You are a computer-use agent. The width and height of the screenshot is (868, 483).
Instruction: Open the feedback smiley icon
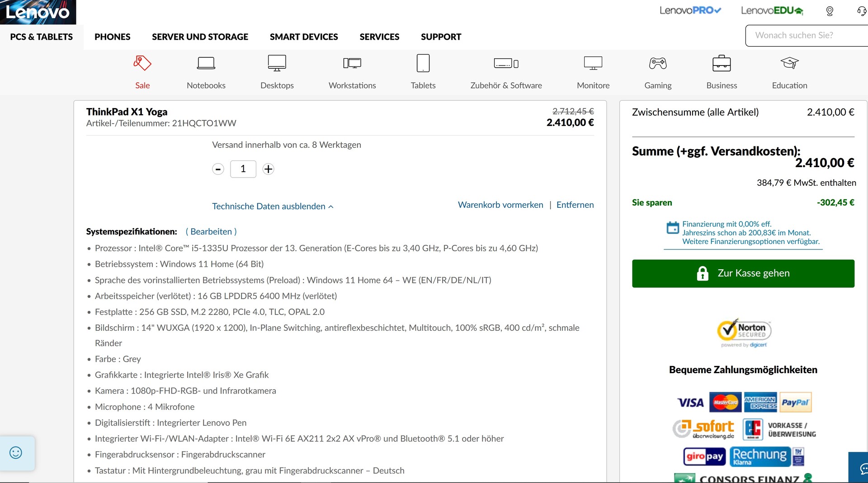pyautogui.click(x=16, y=453)
